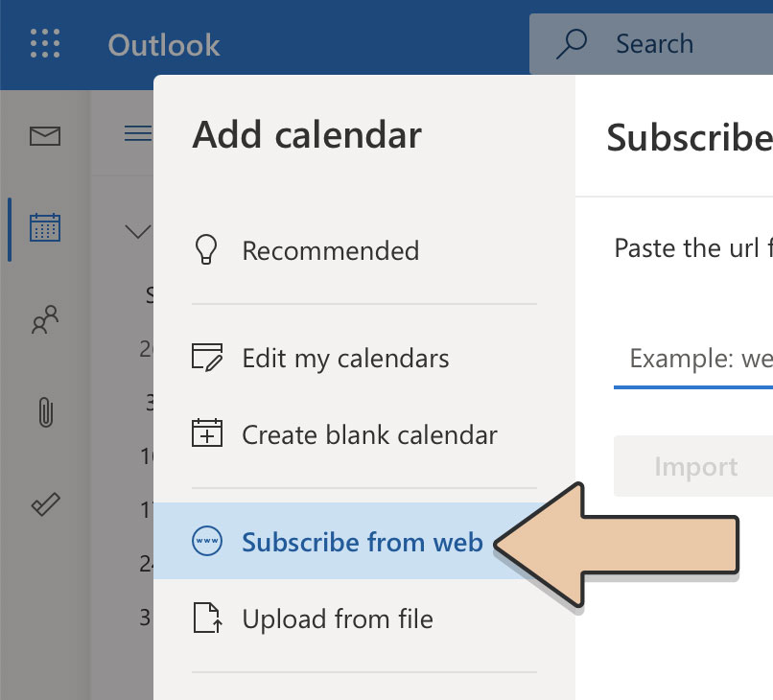Select Subscribe from web
The image size is (773, 700).
tap(364, 541)
